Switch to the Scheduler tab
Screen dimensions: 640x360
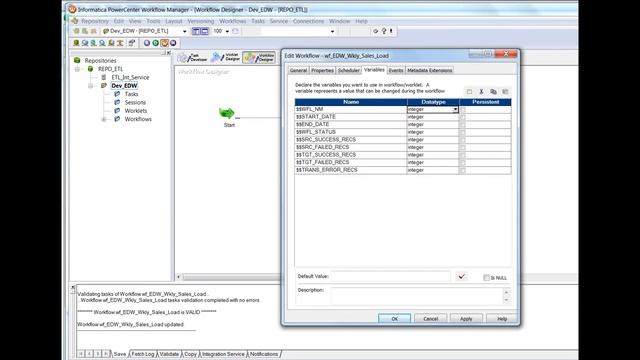349,70
